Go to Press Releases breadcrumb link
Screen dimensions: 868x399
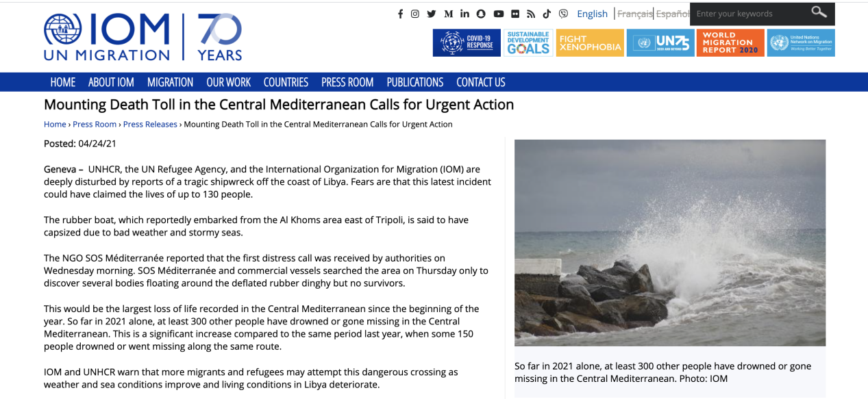point(150,125)
